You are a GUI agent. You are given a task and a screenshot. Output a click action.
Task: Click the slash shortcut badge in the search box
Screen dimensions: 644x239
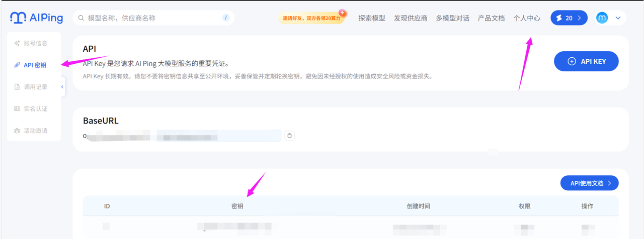pos(226,18)
